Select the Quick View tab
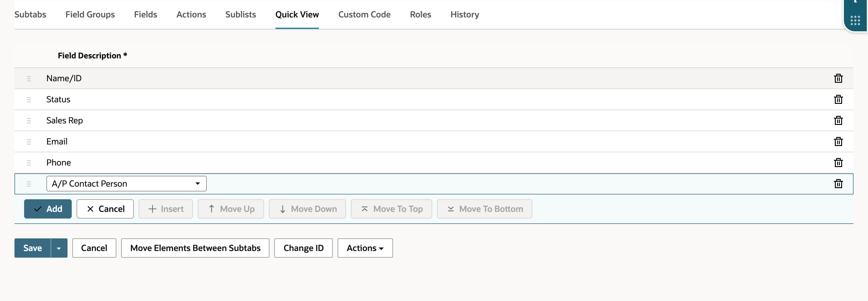The height and width of the screenshot is (301, 868). coord(297,14)
